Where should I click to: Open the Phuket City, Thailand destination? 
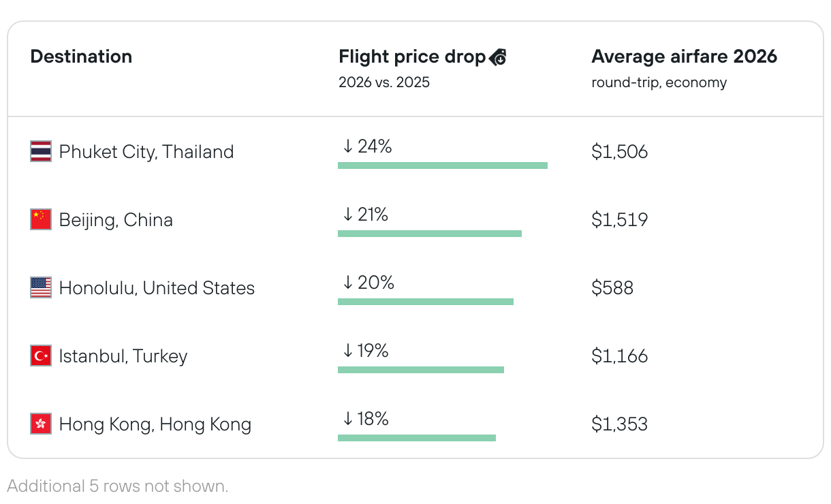(x=146, y=151)
